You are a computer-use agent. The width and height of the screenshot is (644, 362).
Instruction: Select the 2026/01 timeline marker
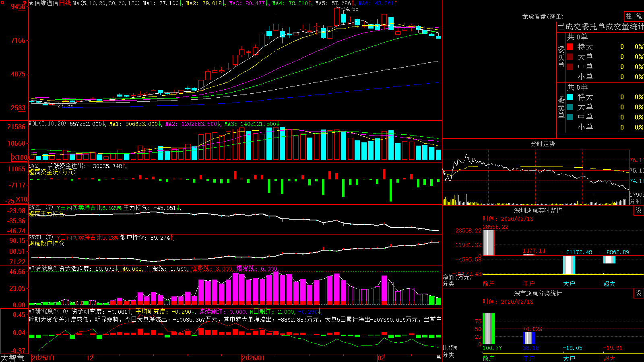click(x=254, y=358)
